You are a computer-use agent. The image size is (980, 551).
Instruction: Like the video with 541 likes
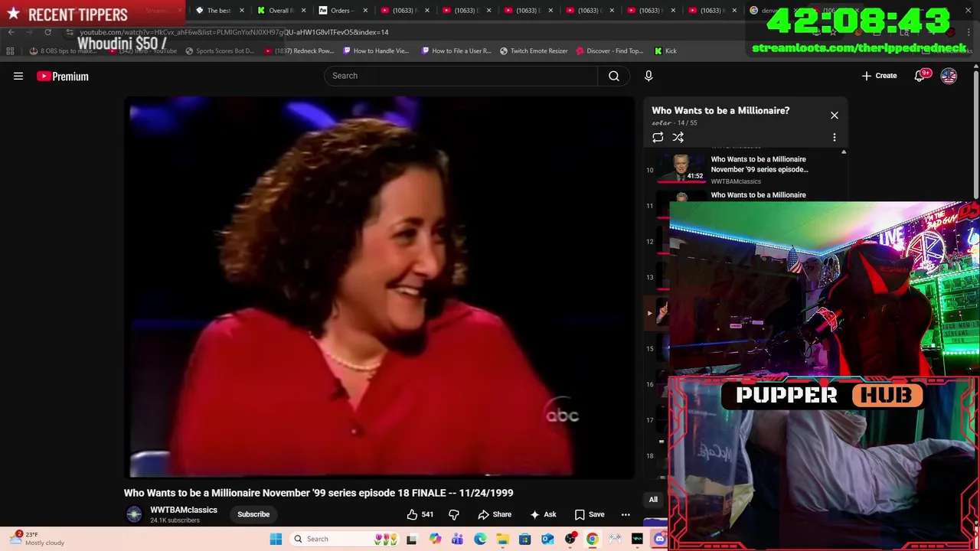[420, 514]
